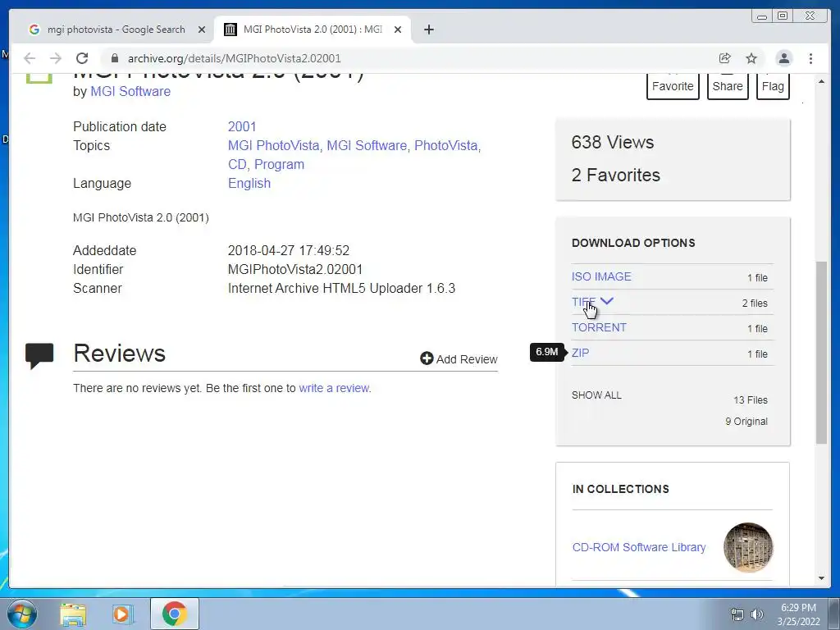Follow the English language link
Viewport: 840px width, 630px height.
[x=249, y=183]
